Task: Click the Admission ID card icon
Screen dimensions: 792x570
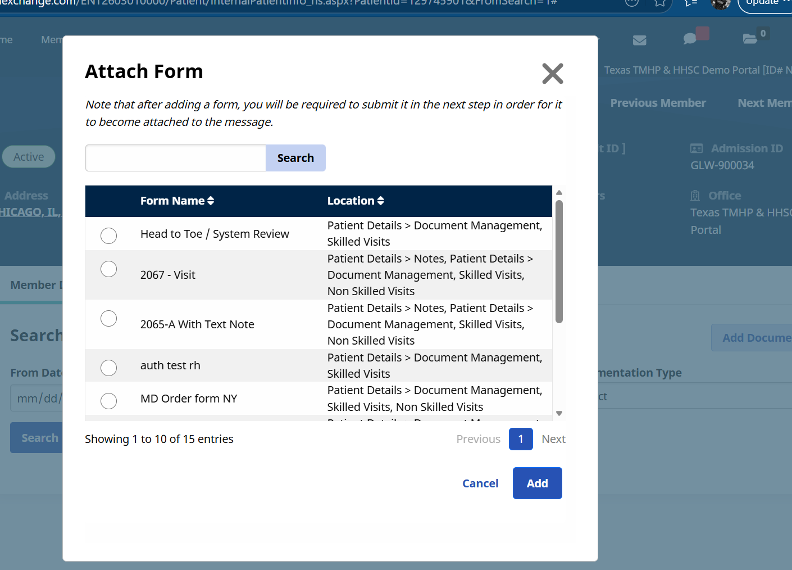Action: pyautogui.click(x=697, y=149)
